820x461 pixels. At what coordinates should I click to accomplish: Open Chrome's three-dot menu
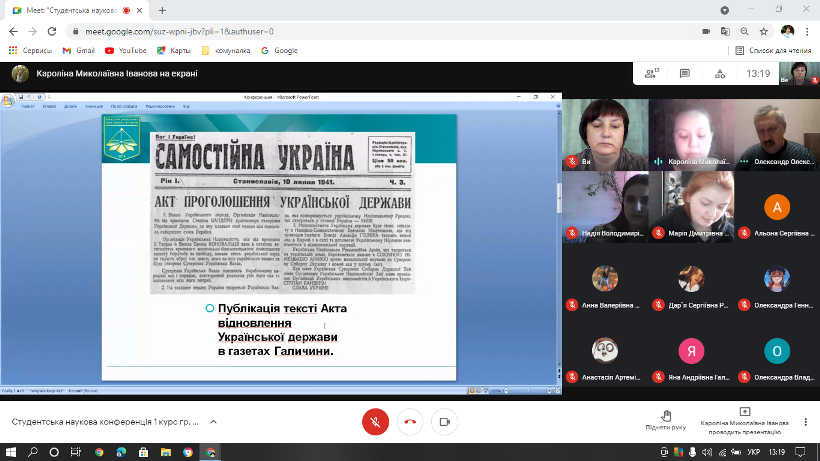(x=806, y=31)
